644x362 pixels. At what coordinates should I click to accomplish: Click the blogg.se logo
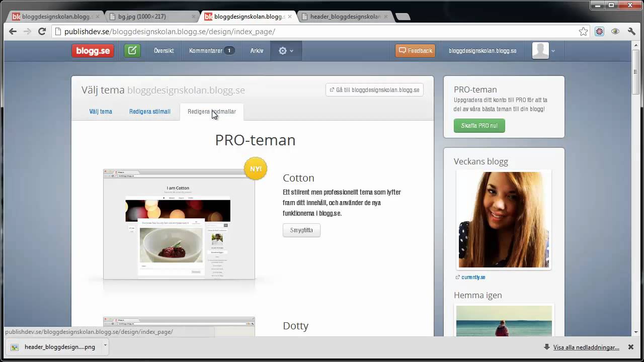tap(93, 51)
